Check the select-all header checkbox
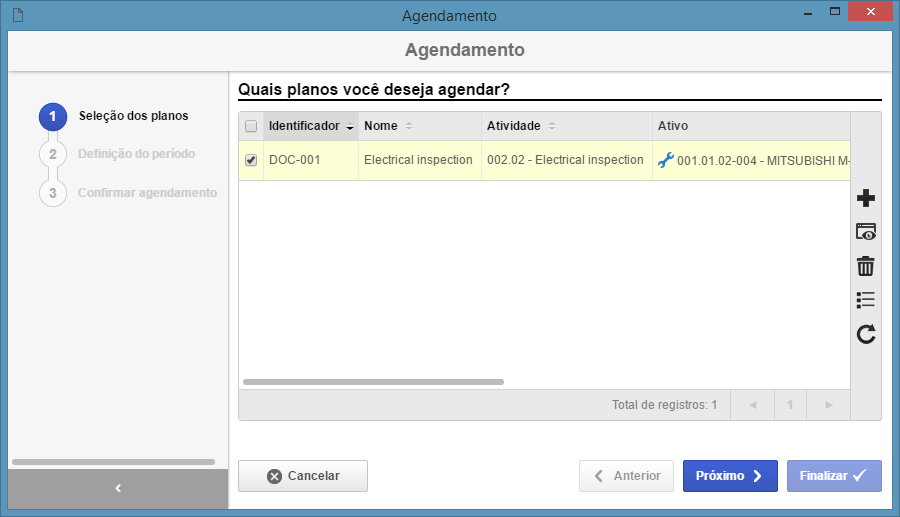The image size is (900, 517). (251, 126)
